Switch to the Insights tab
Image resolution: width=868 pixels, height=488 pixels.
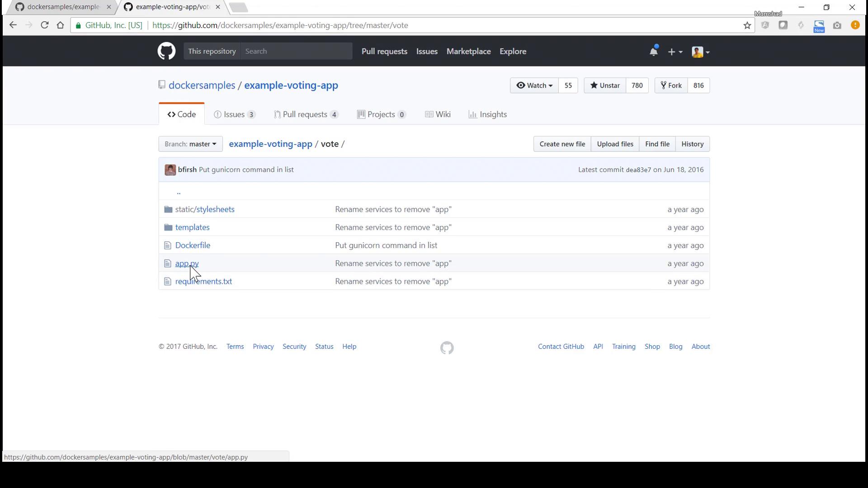[x=487, y=114]
